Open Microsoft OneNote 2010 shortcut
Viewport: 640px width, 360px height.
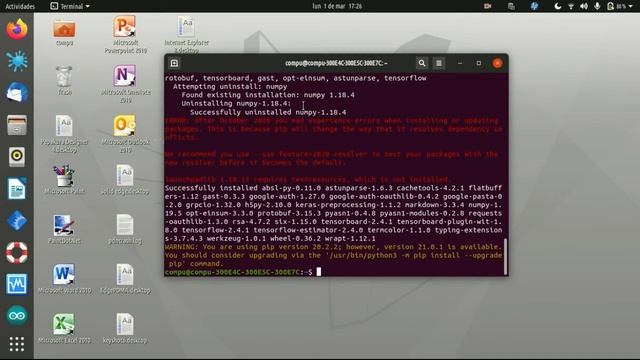(125, 84)
